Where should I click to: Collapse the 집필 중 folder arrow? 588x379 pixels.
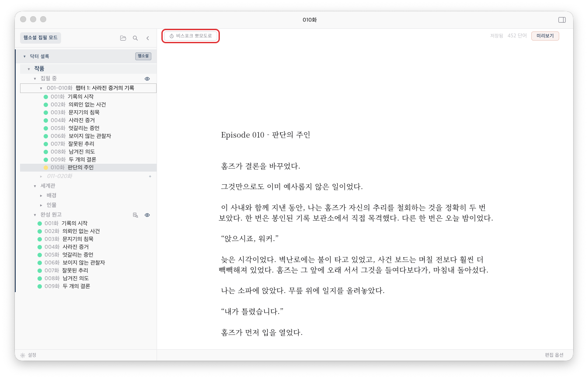[x=35, y=79]
